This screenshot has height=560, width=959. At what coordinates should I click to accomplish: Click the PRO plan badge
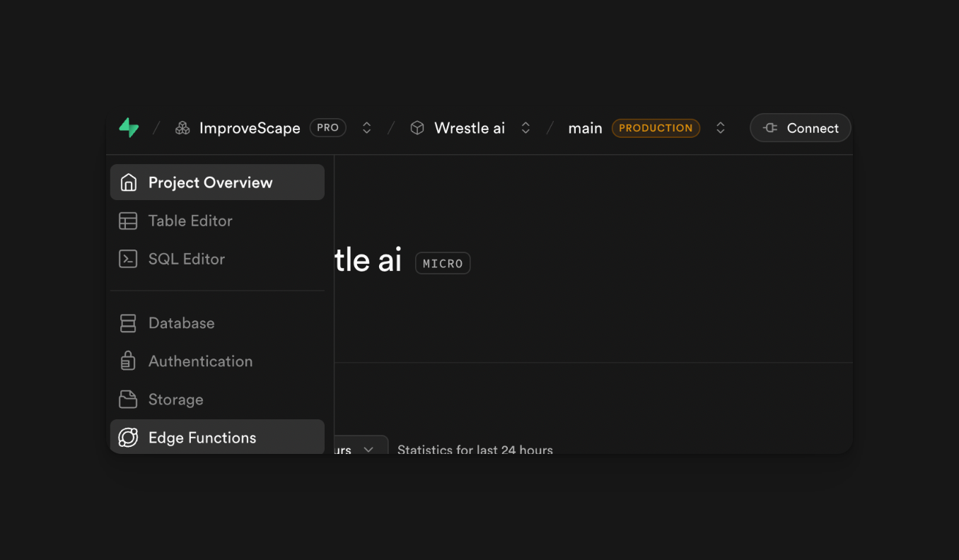328,128
